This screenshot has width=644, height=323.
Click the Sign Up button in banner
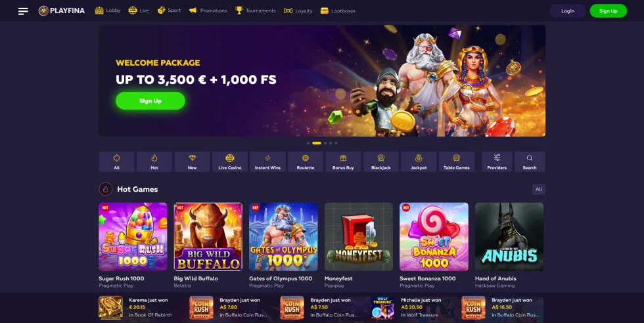point(150,100)
